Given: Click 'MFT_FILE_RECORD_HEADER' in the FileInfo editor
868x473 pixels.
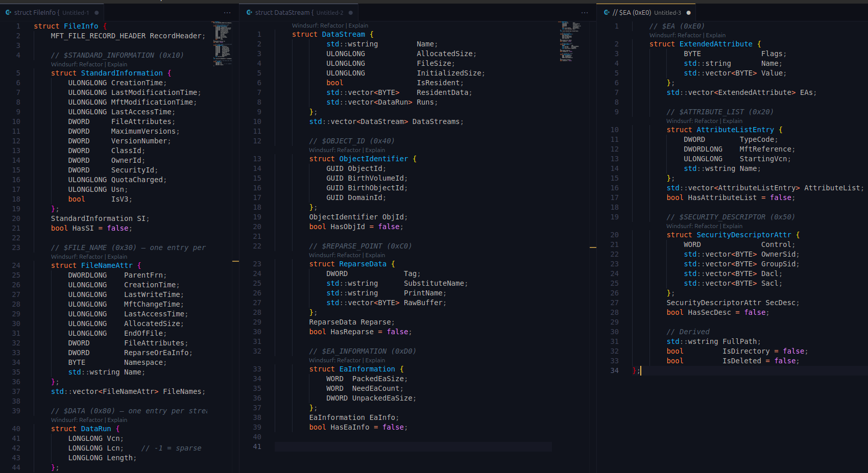Looking at the screenshot, I should pos(98,36).
